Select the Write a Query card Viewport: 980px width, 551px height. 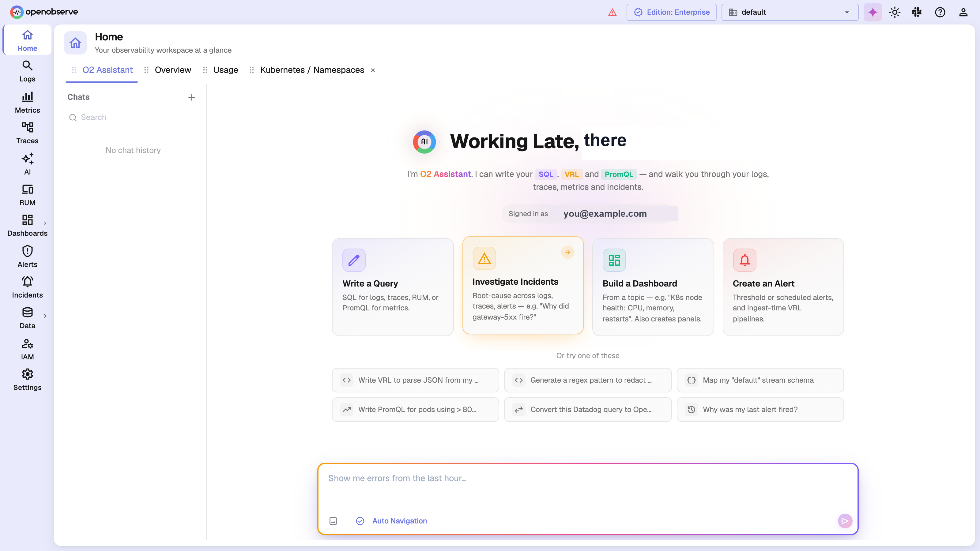[x=393, y=287]
